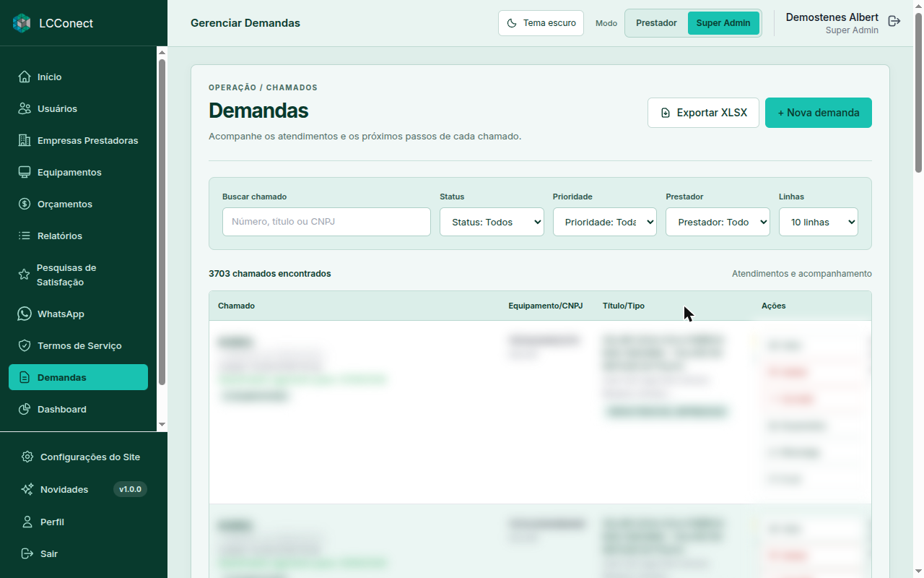Open Equipamentos monitor icon
Image resolution: width=924 pixels, height=578 pixels.
[25, 172]
